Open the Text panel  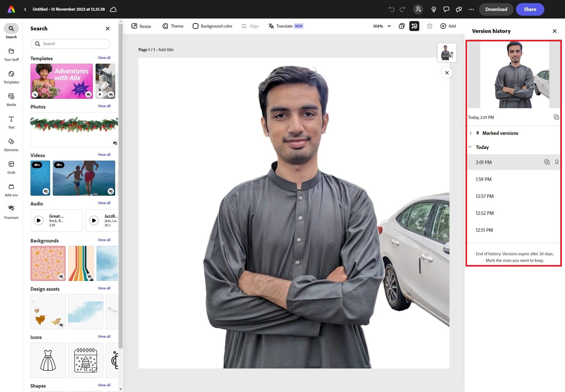11,122
